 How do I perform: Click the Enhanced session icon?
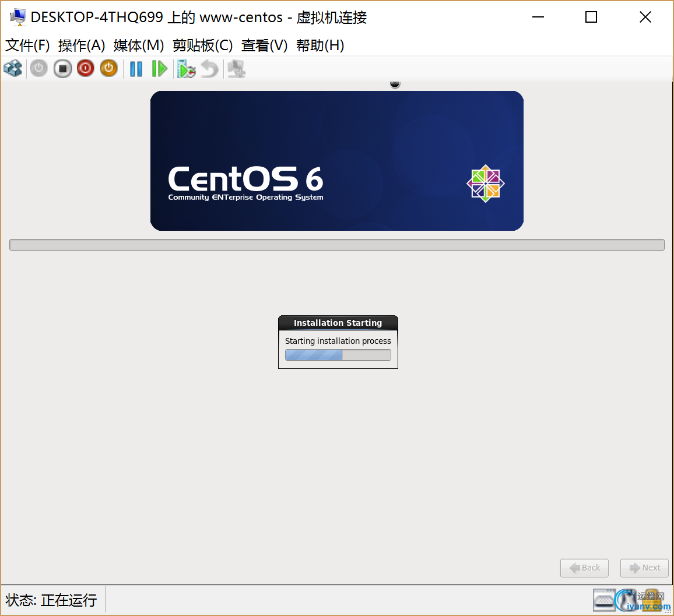click(x=236, y=69)
